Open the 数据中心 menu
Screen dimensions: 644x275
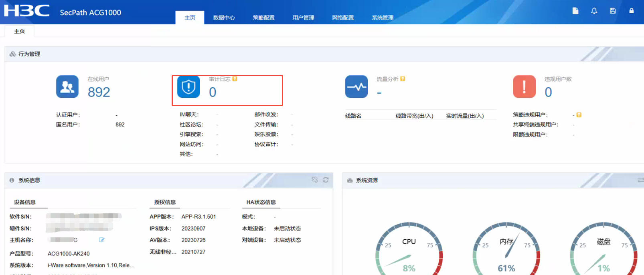[x=224, y=18]
